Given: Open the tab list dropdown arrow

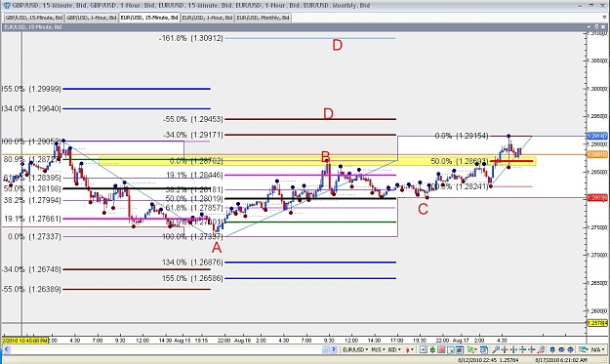Looking at the screenshot, I should click(605, 18).
